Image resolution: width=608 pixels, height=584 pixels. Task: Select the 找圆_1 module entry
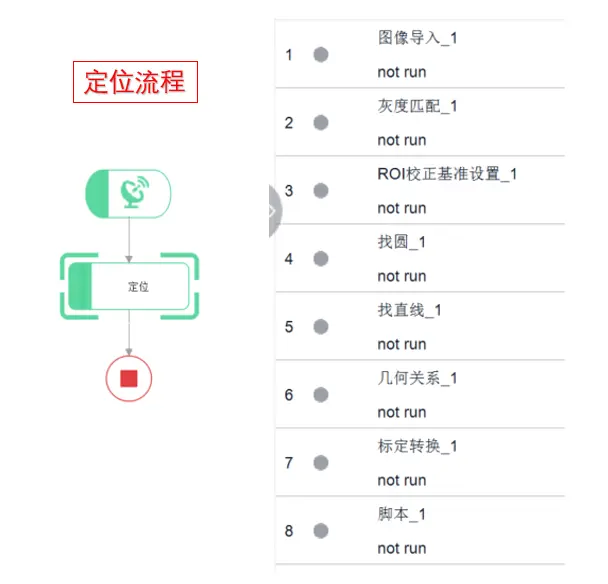point(420,258)
